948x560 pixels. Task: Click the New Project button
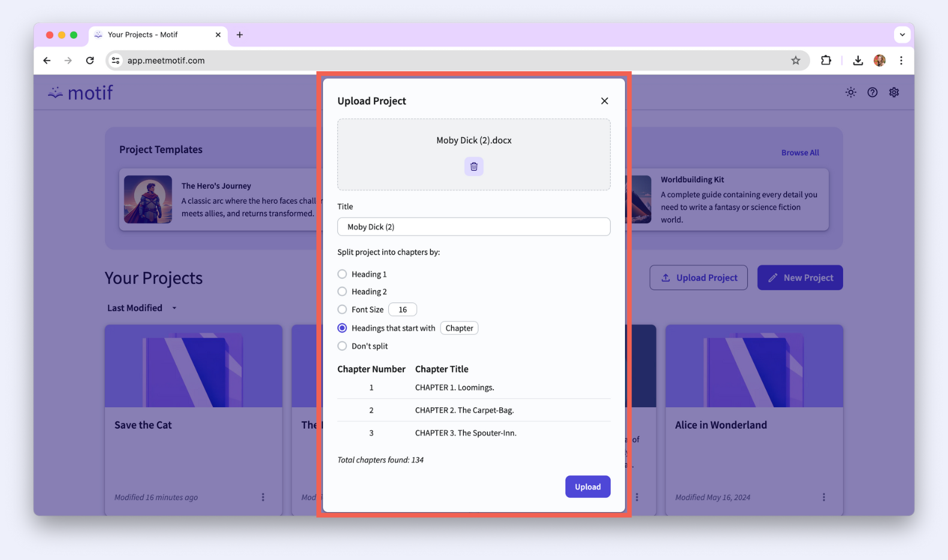point(799,278)
